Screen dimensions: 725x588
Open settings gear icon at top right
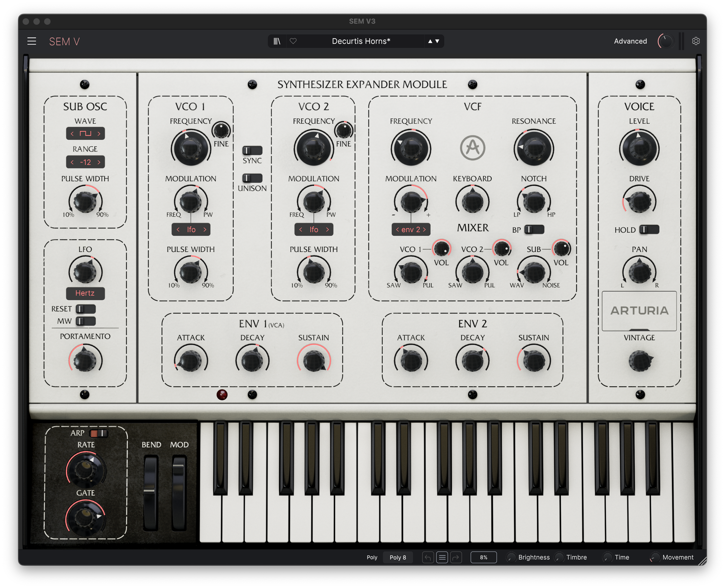pyautogui.click(x=696, y=41)
